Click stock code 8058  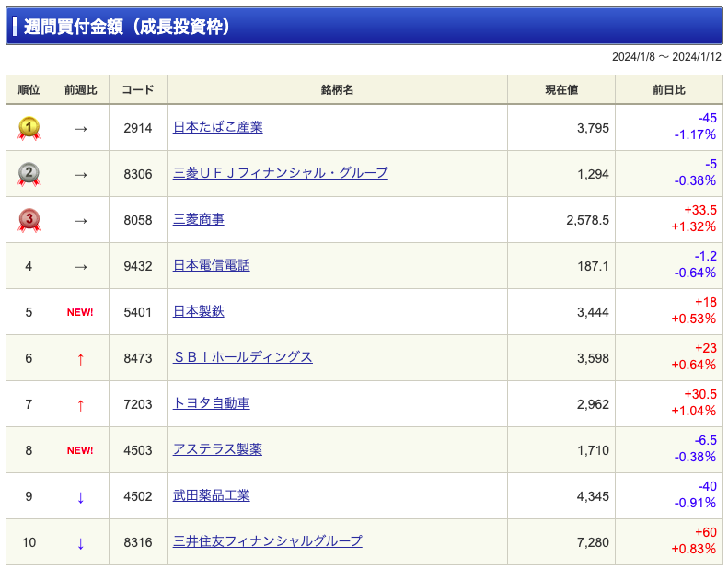[x=138, y=220]
